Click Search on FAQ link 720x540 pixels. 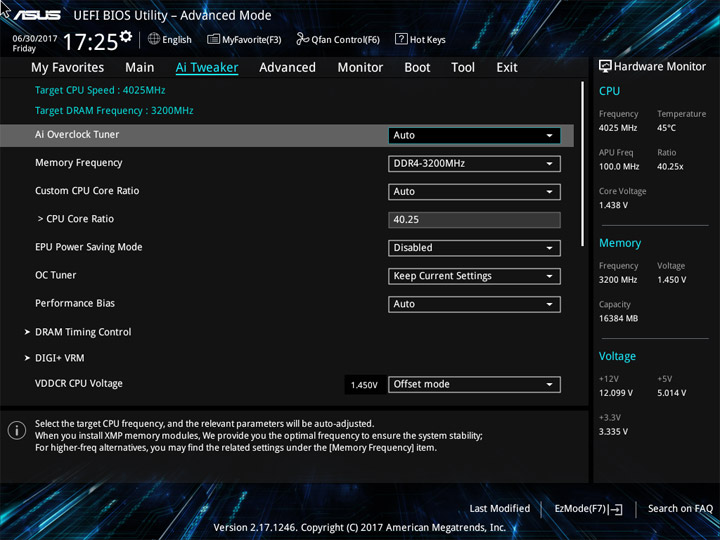click(x=680, y=509)
